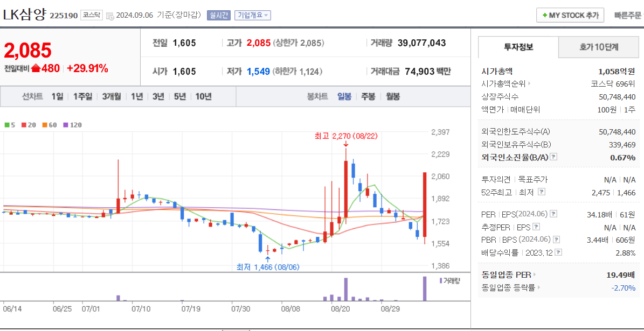644x331 pixels.
Task: Click the 거래대금 value 74,903 백만
Action: point(427,72)
